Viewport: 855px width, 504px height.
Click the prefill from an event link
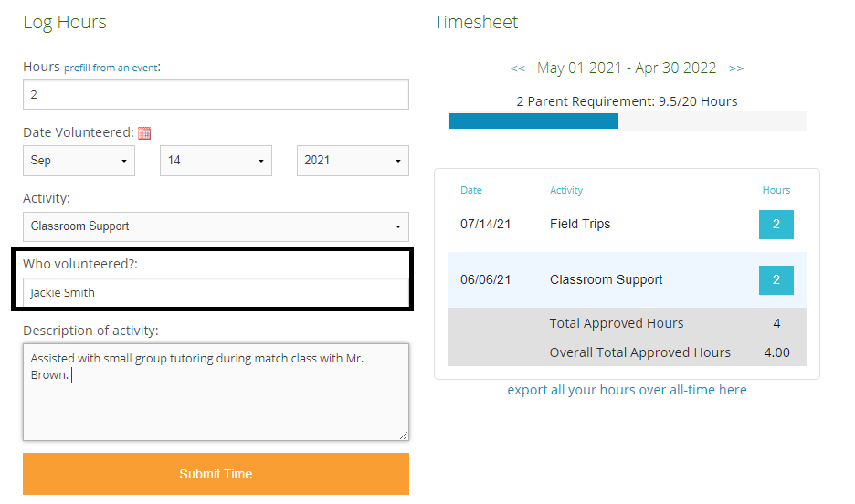(x=111, y=68)
